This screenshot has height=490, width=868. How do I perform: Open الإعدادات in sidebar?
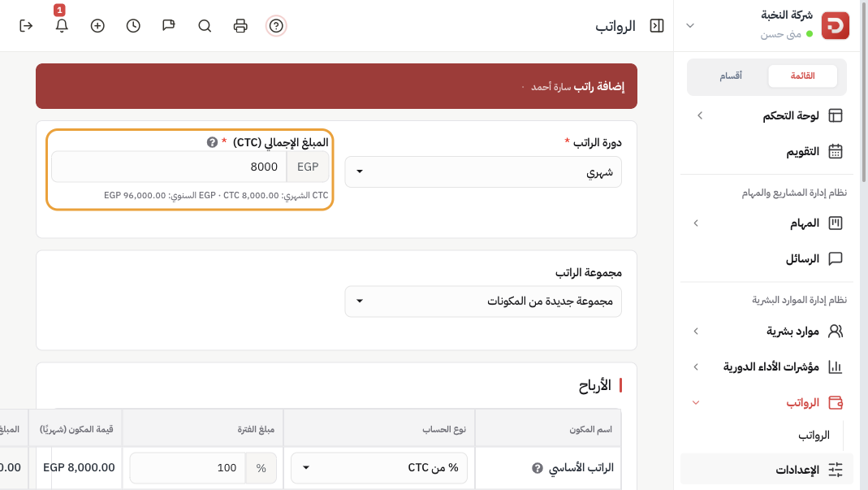[767, 470]
